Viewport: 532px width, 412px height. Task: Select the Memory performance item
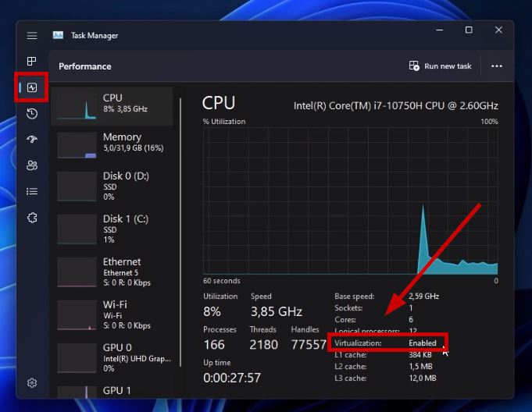point(112,146)
